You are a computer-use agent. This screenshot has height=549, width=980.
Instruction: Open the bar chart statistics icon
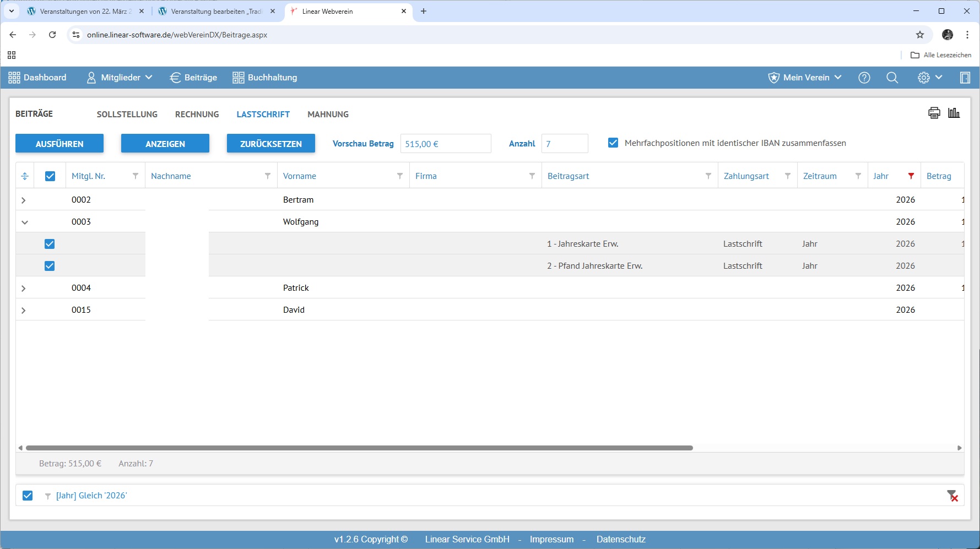[954, 113]
